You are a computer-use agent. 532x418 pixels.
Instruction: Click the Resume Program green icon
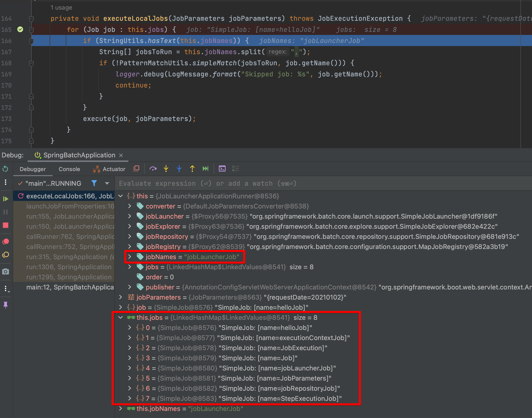(x=6, y=199)
